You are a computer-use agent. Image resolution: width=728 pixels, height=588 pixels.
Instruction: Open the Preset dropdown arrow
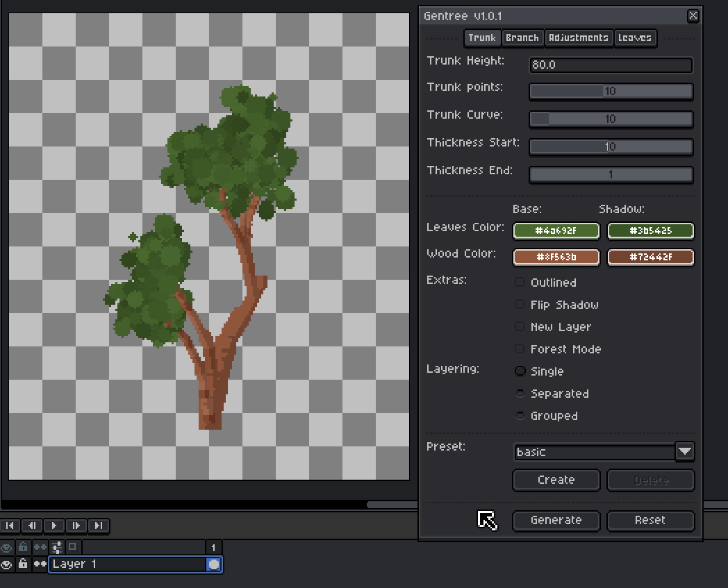[x=685, y=452]
